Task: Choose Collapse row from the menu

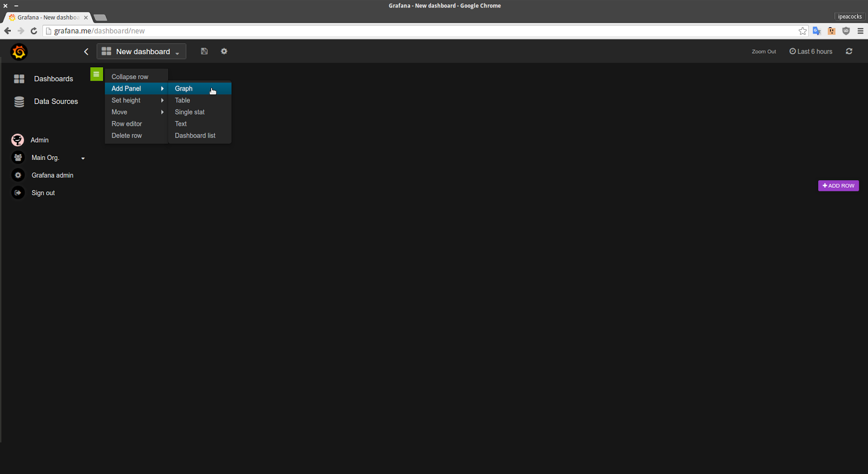Action: click(136, 77)
